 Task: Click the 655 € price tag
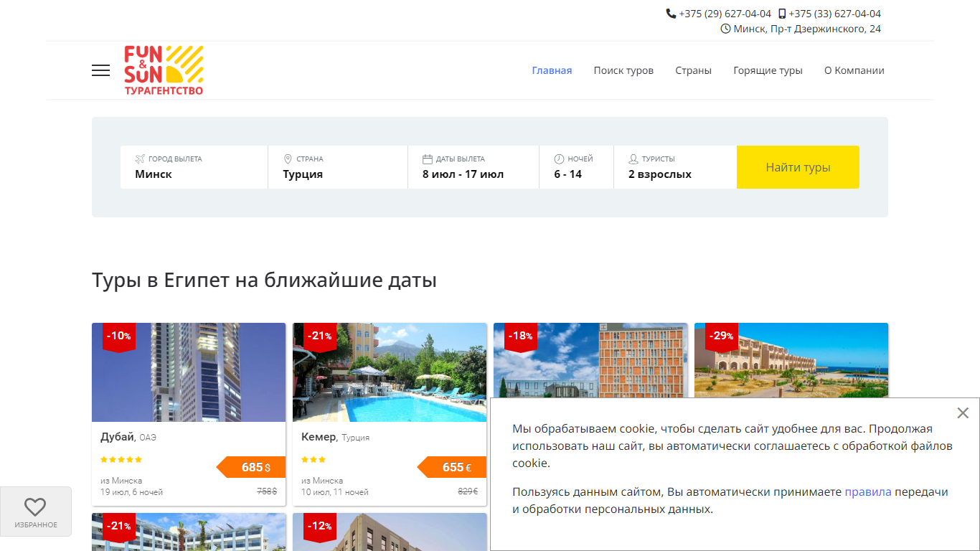[452, 467]
